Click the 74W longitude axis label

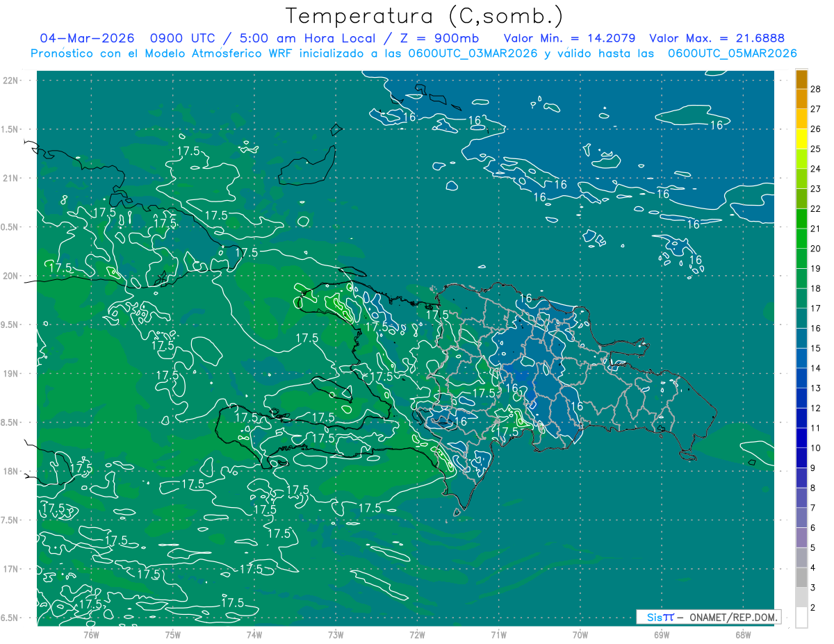(254, 635)
